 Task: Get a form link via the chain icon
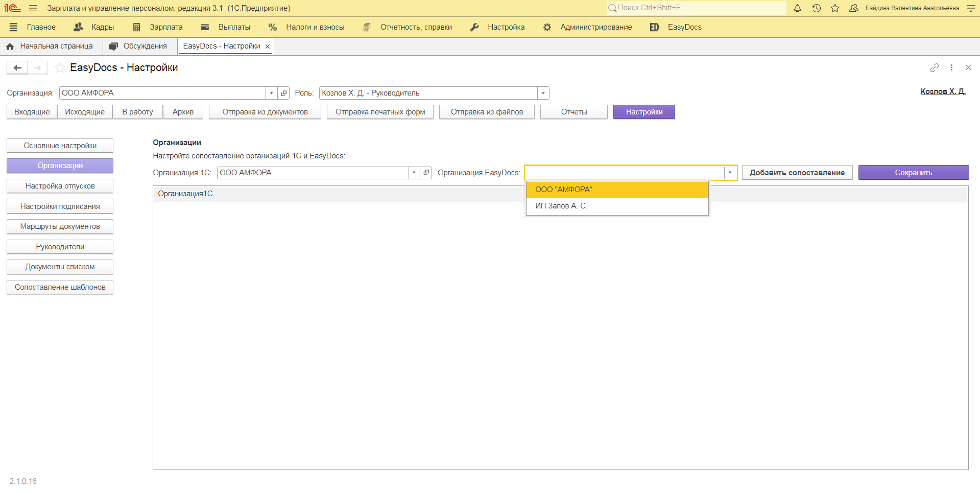(935, 67)
